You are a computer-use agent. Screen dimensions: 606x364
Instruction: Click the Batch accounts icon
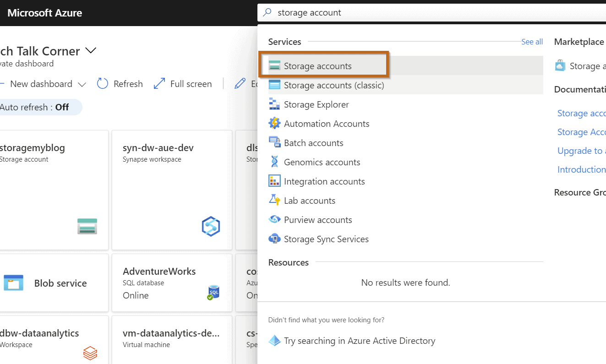(x=274, y=142)
